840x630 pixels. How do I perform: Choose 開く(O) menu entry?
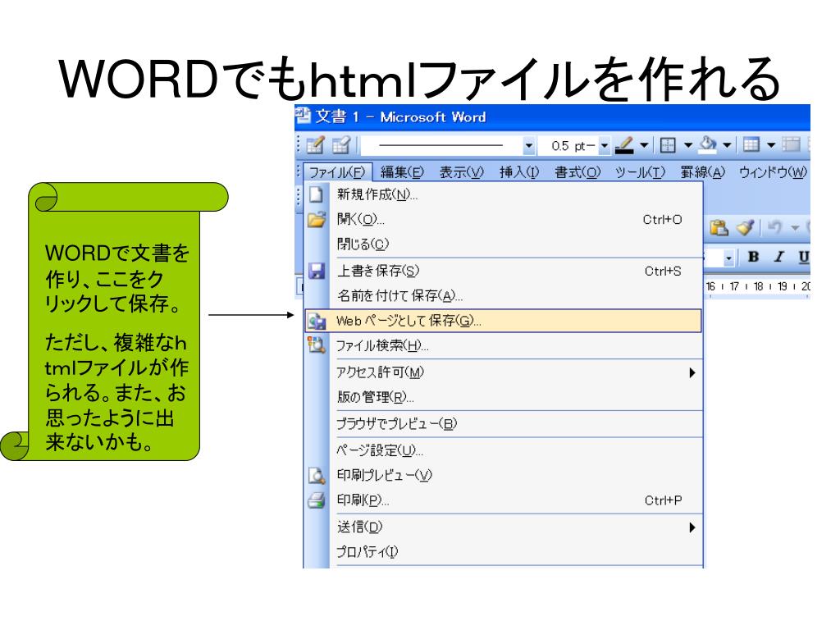click(x=503, y=219)
